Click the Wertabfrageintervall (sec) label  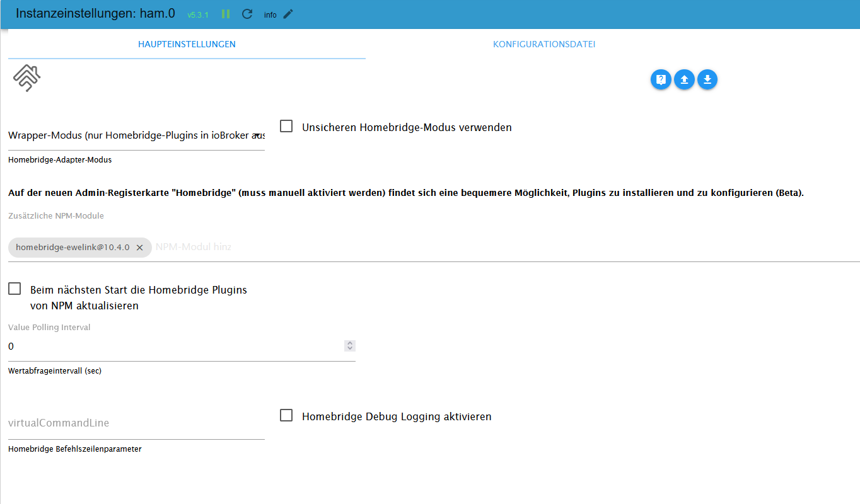55,371
